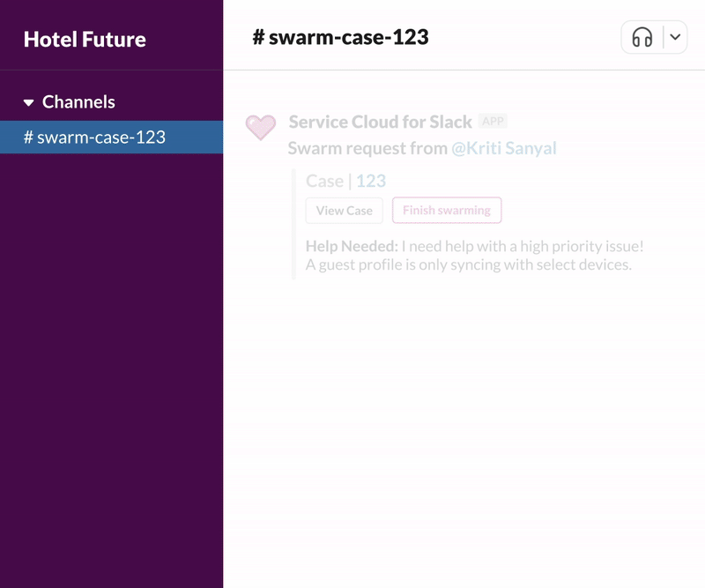The image size is (705, 588).
Task: Click the Service Cloud heart avatar
Action: click(x=260, y=127)
